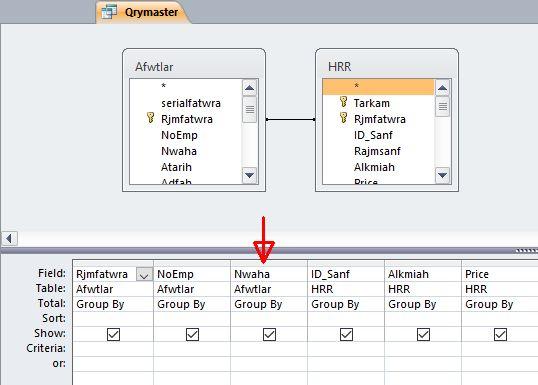Viewport: 538px width, 385px height.
Task: Click the Total row label
Action: 51,303
